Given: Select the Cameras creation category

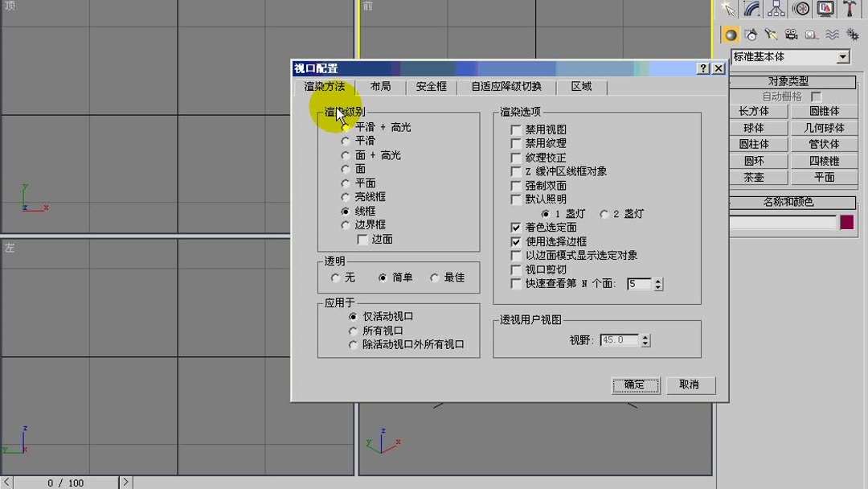Looking at the screenshot, I should tap(791, 35).
